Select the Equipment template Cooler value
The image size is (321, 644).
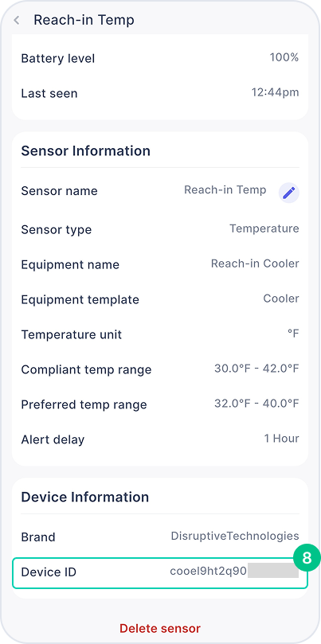click(x=281, y=299)
